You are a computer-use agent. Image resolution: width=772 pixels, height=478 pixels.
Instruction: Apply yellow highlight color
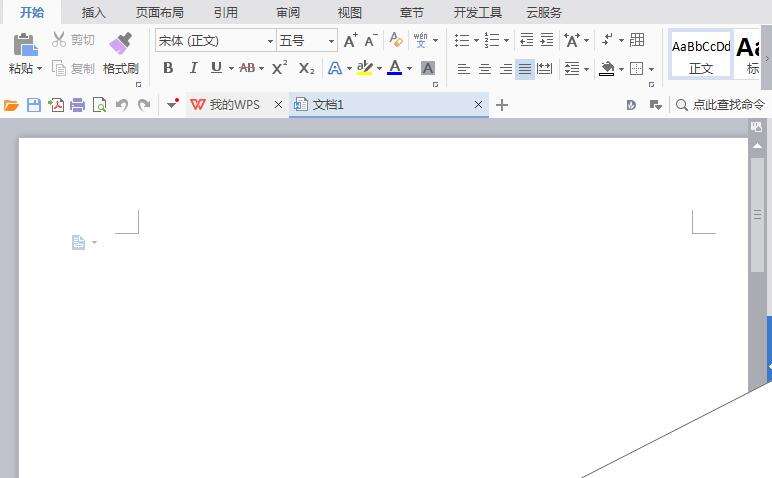[365, 68]
